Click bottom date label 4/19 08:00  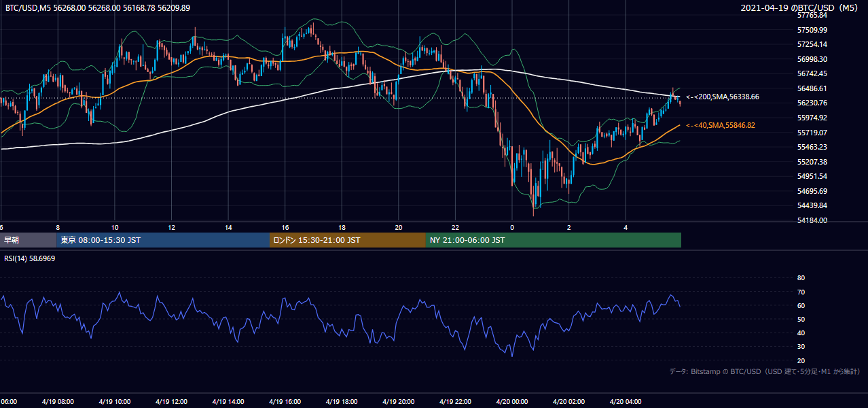coord(58,402)
